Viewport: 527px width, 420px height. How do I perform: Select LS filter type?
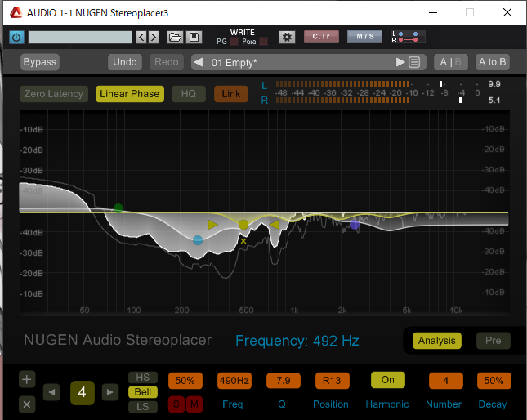(x=143, y=407)
